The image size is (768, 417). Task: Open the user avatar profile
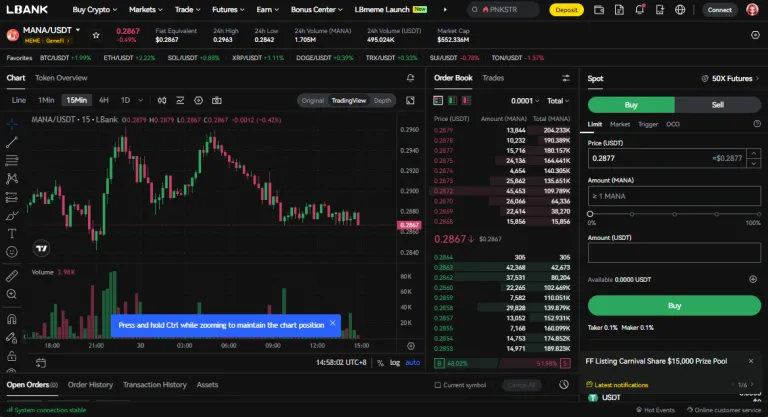coord(752,9)
